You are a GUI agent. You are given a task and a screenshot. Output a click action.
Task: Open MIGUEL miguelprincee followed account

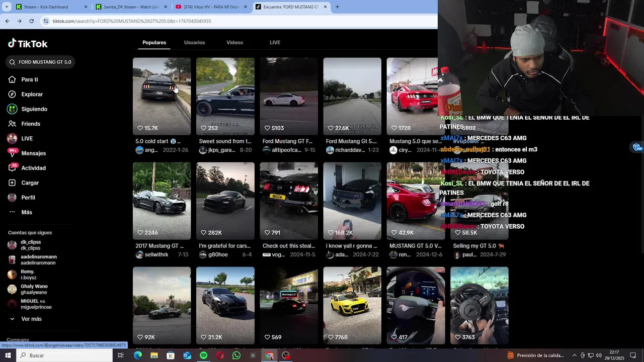[30, 304]
